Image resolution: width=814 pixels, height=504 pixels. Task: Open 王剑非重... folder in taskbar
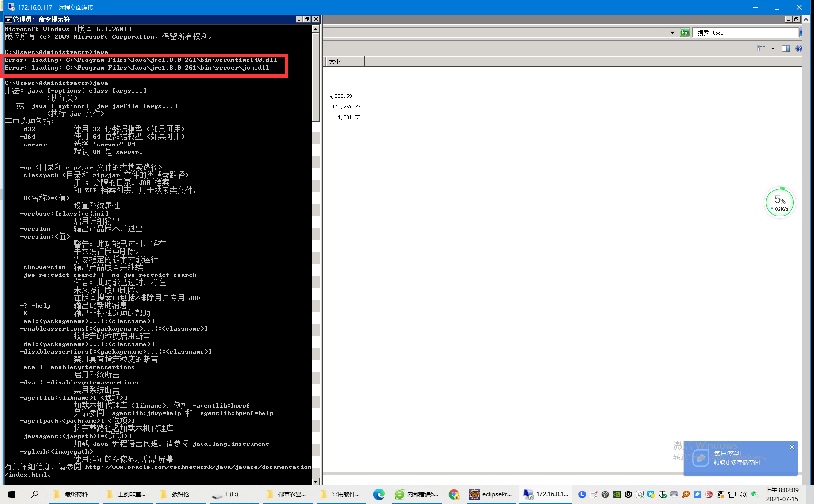[x=126, y=494]
